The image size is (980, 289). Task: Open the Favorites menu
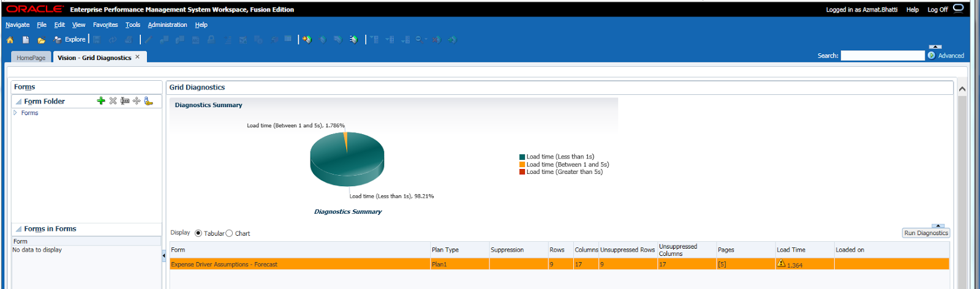pyautogui.click(x=105, y=24)
